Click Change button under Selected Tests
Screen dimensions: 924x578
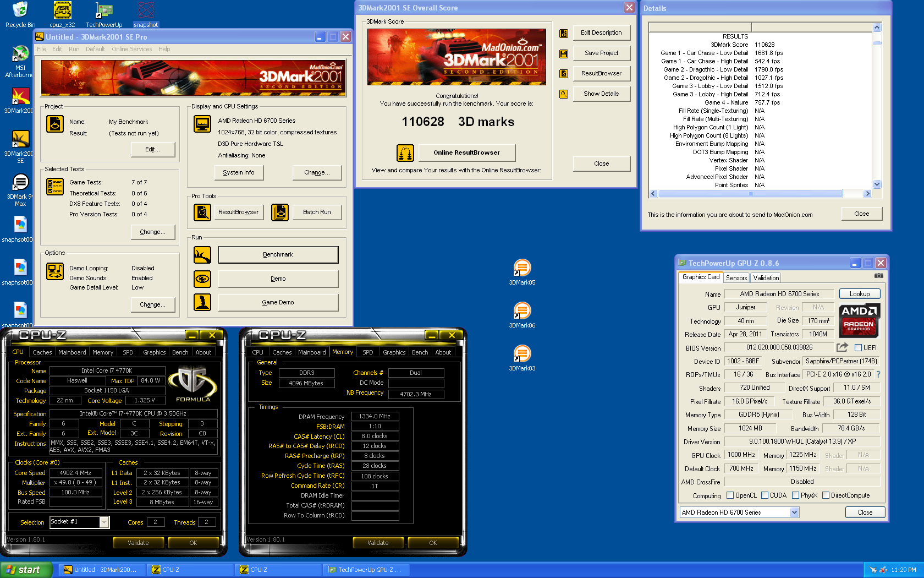[x=153, y=232]
